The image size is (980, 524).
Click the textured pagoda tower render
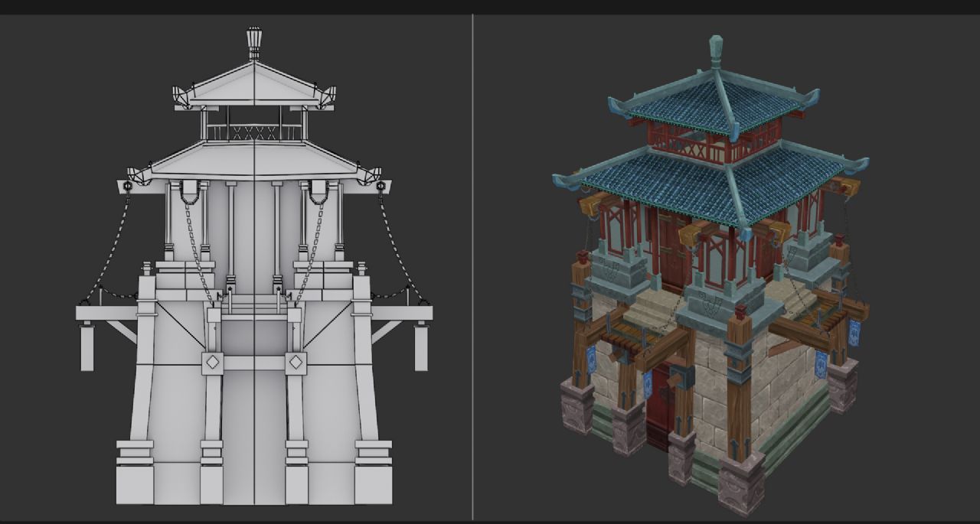[710, 275]
